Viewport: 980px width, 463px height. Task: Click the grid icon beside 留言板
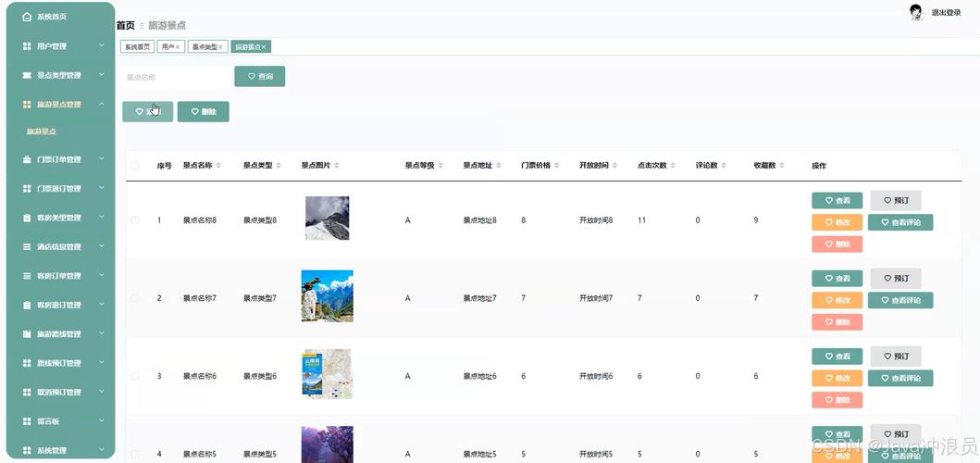coord(27,421)
